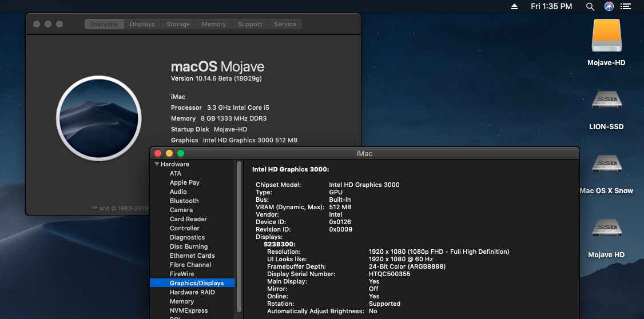Select Audio in the sidebar

pyautogui.click(x=178, y=192)
